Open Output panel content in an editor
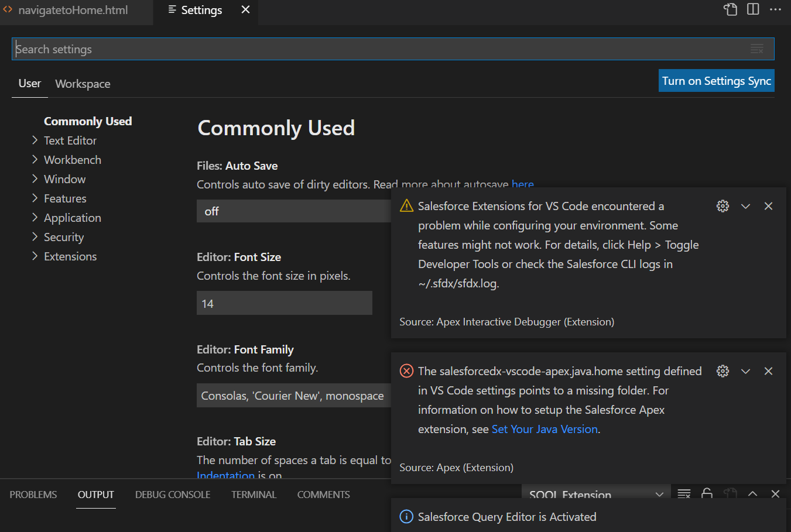Image resolution: width=791 pixels, height=532 pixels. [730, 493]
